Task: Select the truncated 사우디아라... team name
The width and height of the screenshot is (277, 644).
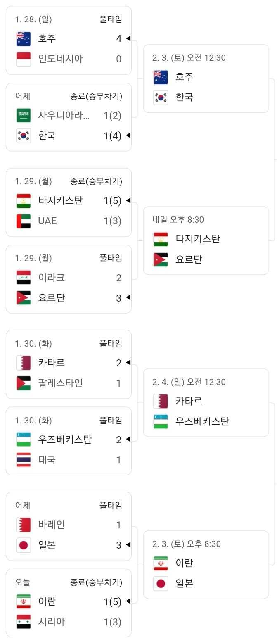Action: (64, 116)
